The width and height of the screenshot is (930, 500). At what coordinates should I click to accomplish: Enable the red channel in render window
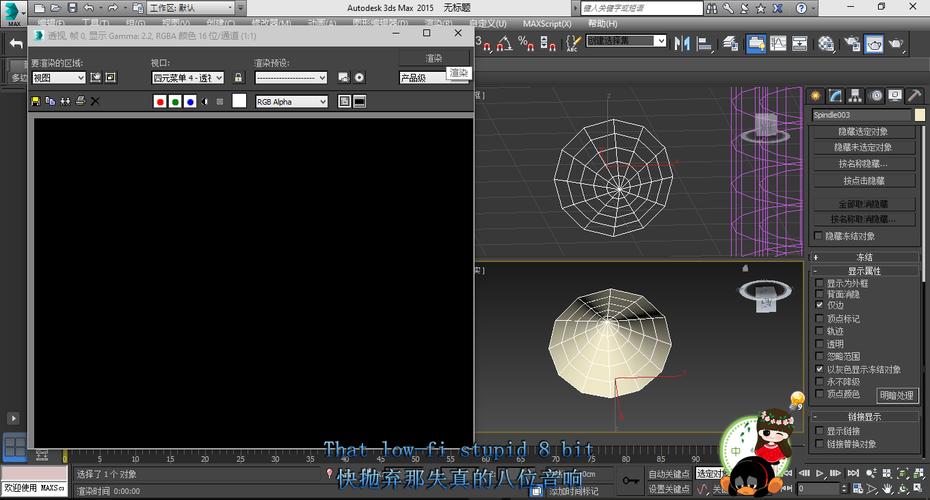click(x=159, y=101)
